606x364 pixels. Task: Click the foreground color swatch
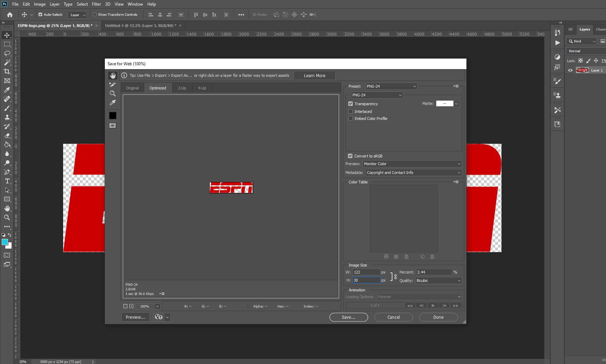[x=5, y=242]
